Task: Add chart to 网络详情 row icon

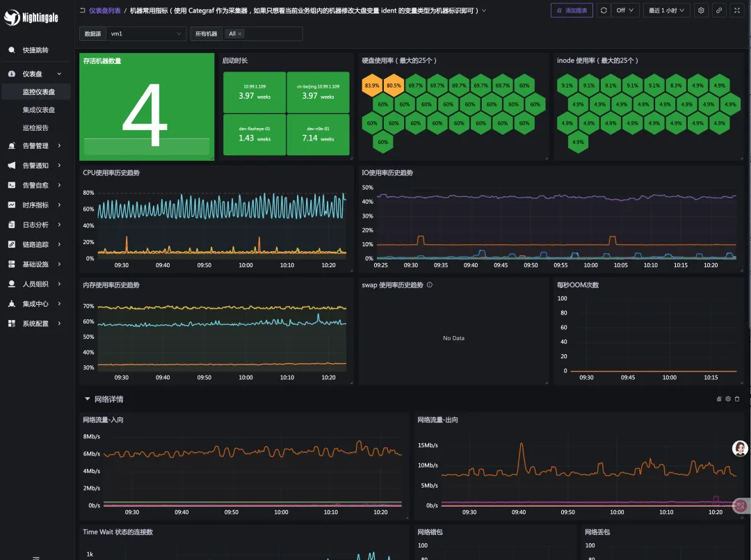Action: pyautogui.click(x=719, y=399)
